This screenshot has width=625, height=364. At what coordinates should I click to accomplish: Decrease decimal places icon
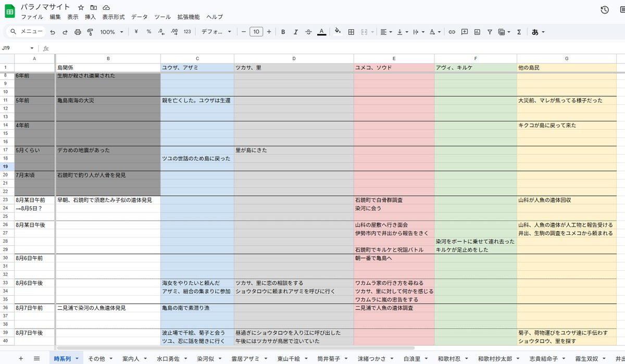click(x=161, y=32)
